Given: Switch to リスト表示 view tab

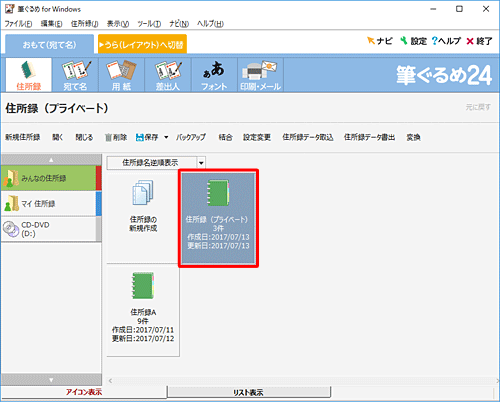Looking at the screenshot, I should [x=248, y=392].
